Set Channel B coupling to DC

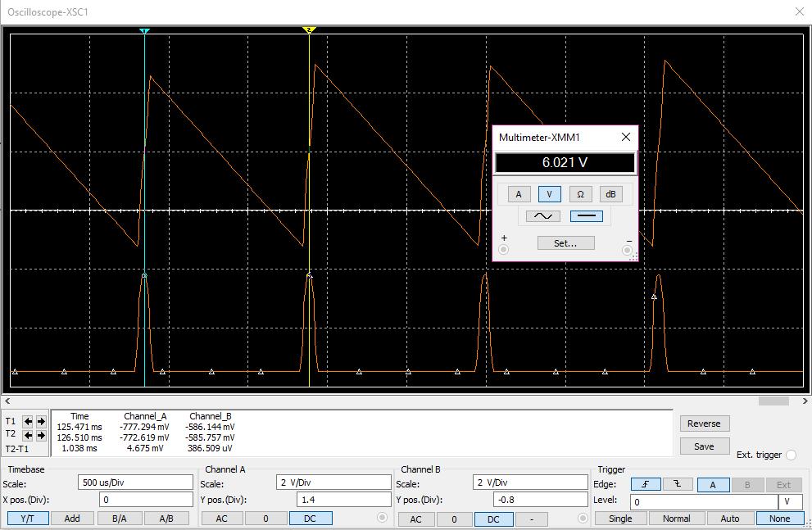(x=493, y=519)
